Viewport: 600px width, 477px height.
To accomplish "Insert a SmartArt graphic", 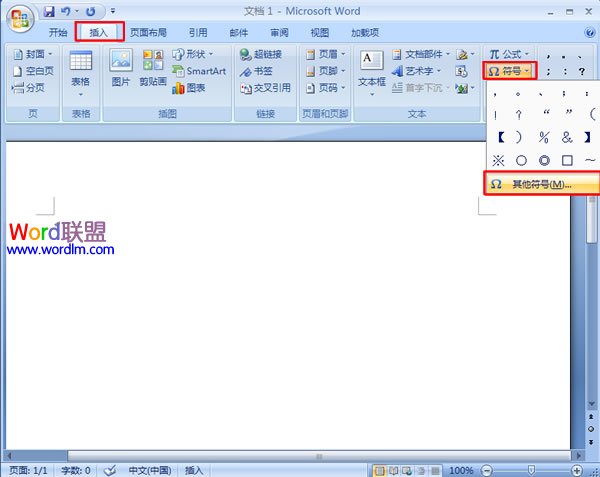I will (199, 71).
